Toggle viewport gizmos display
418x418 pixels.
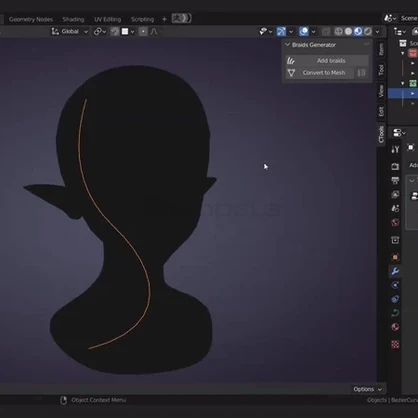coord(281,31)
